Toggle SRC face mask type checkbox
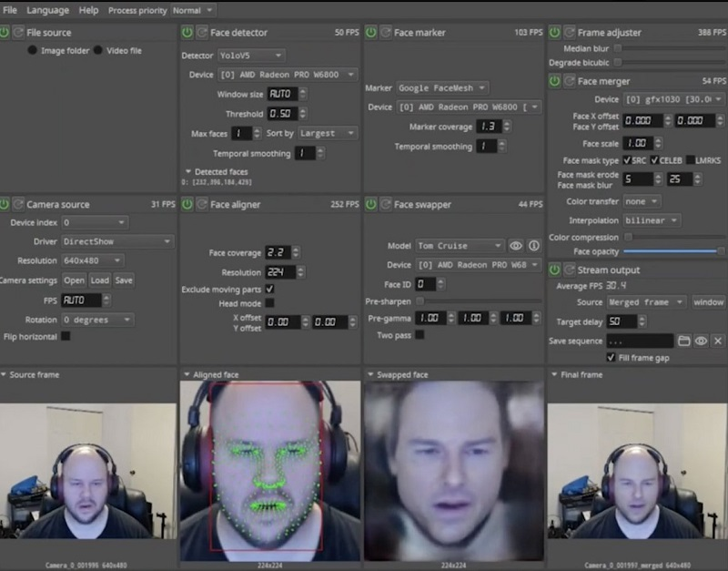This screenshot has height=571, width=728. click(x=627, y=160)
